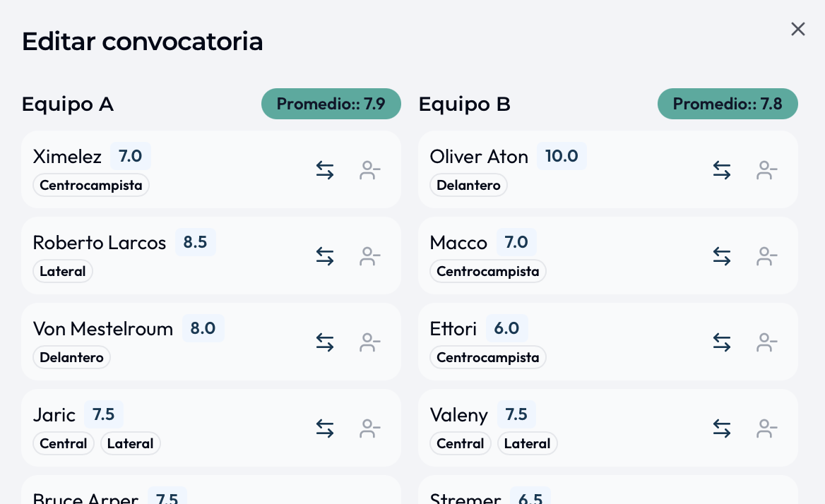Remove Roberto Larcos from the squad
The width and height of the screenshot is (825, 504).
point(369,256)
